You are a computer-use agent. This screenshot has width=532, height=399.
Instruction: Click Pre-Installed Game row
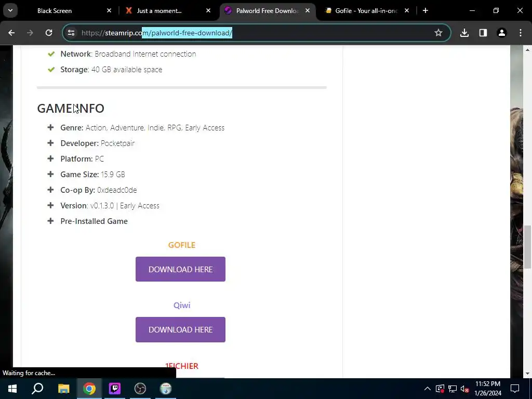point(94,221)
